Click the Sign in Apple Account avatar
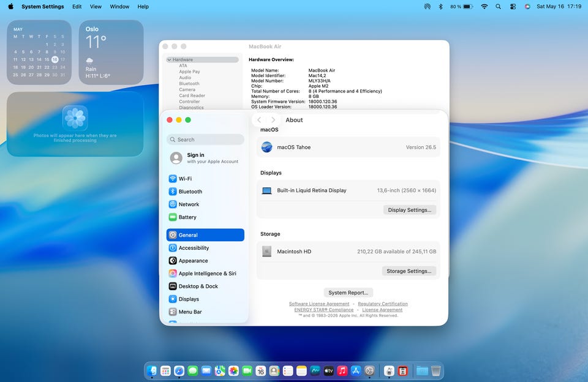The height and width of the screenshot is (382, 588). pos(176,158)
